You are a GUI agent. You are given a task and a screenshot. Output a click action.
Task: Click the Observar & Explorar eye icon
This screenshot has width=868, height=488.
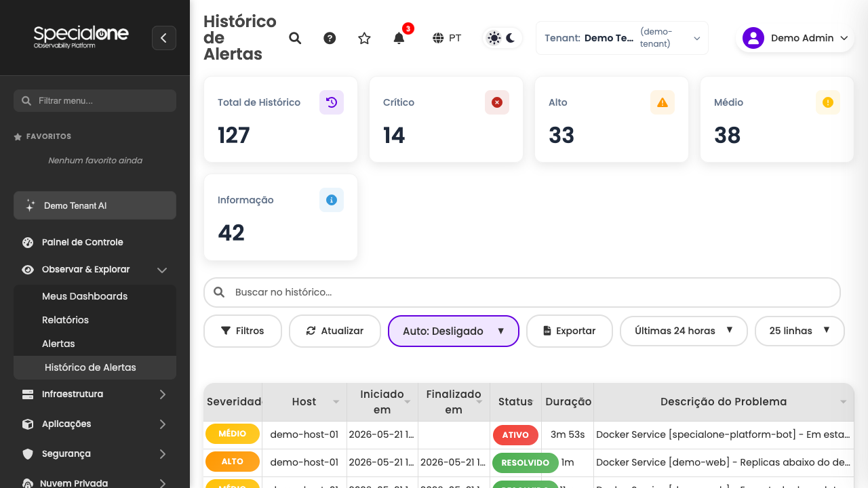pyautogui.click(x=28, y=269)
